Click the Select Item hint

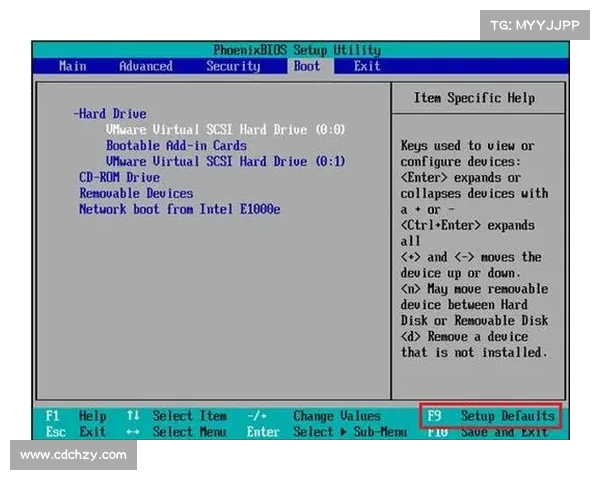click(189, 416)
